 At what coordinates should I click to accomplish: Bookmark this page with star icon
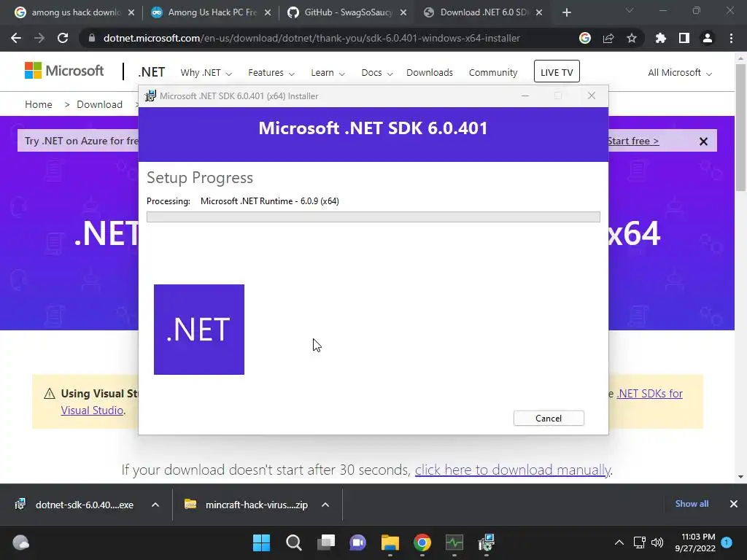[632, 38]
